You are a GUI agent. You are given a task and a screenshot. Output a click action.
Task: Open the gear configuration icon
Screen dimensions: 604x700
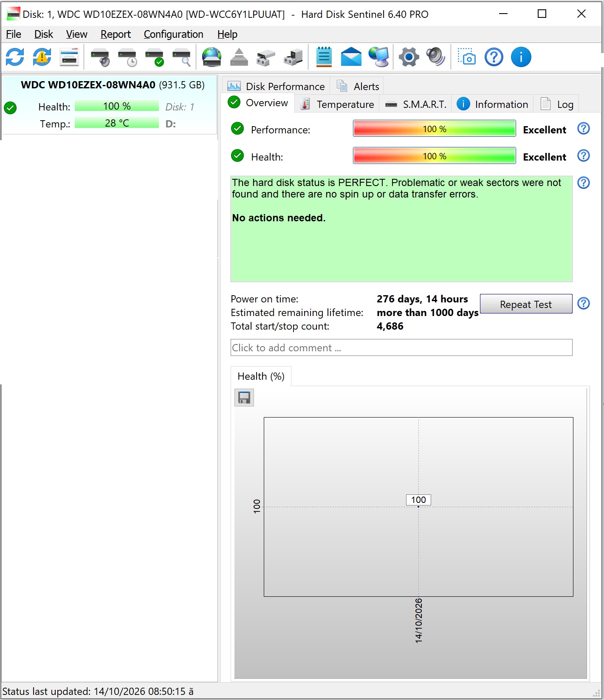click(x=409, y=57)
